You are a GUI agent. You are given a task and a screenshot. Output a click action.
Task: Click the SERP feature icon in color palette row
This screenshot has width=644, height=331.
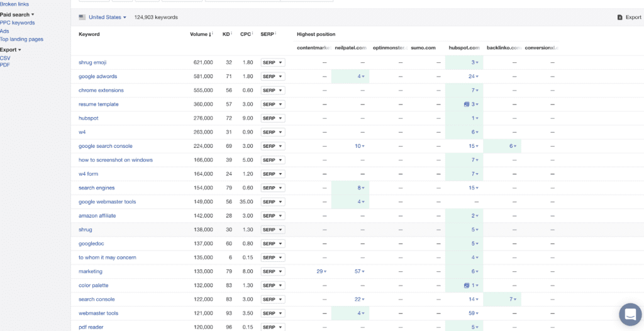pyautogui.click(x=466, y=285)
